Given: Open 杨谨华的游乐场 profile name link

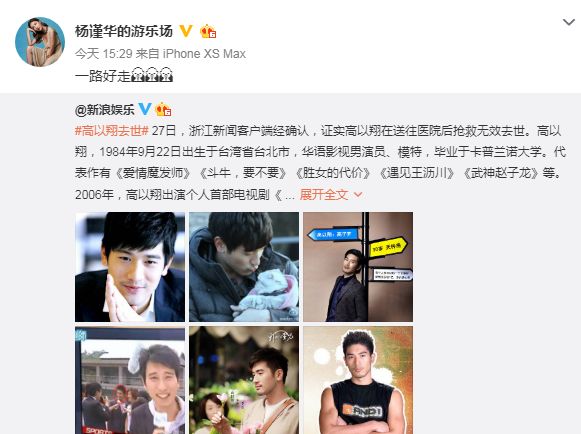Looking at the screenshot, I should pos(124,31).
